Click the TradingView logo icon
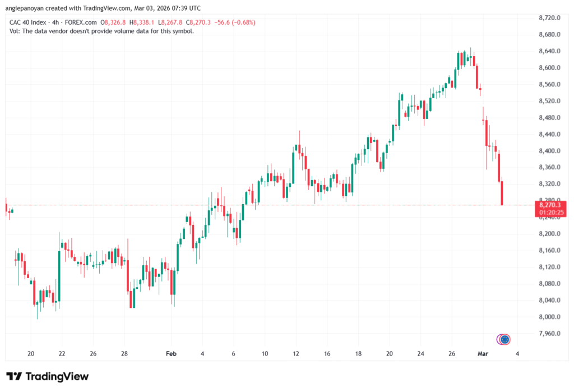 (14, 376)
